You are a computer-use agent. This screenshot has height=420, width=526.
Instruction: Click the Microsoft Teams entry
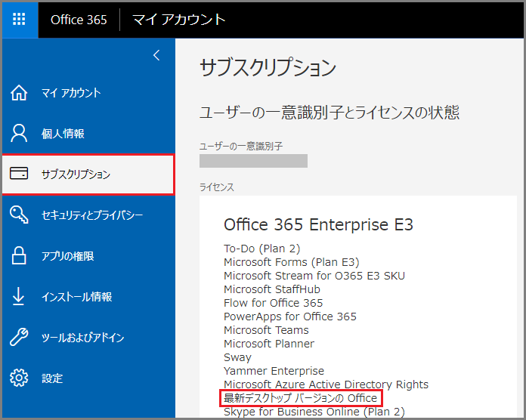tap(266, 330)
